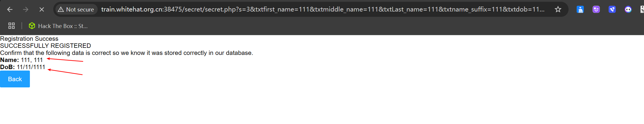
Task: Click the green Hack The Box cube favicon
Action: click(x=32, y=26)
